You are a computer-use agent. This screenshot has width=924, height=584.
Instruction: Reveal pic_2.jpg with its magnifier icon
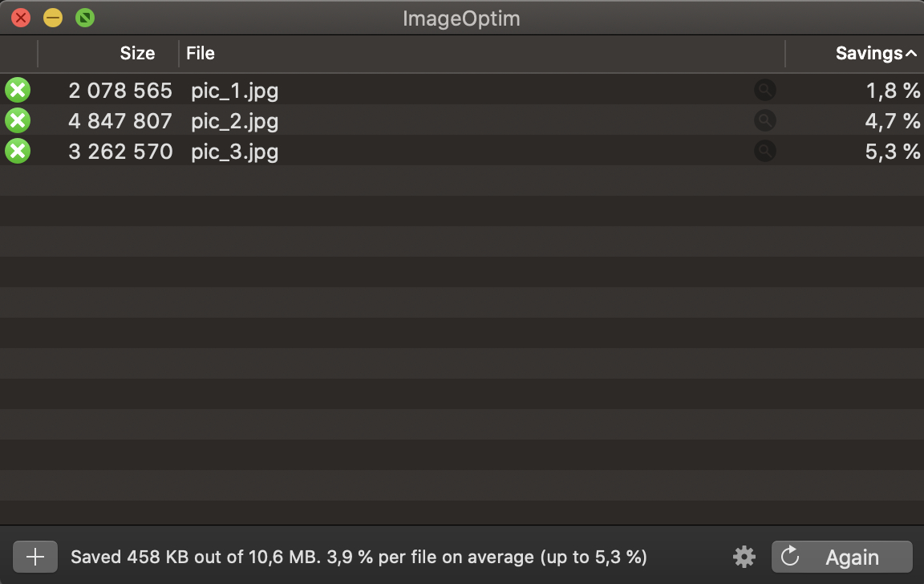coord(765,120)
